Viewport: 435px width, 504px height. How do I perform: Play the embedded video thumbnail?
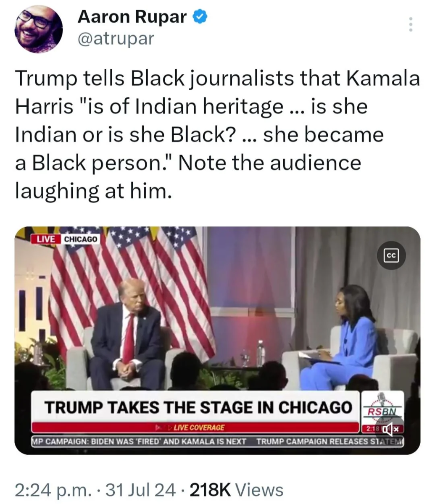coord(217,340)
